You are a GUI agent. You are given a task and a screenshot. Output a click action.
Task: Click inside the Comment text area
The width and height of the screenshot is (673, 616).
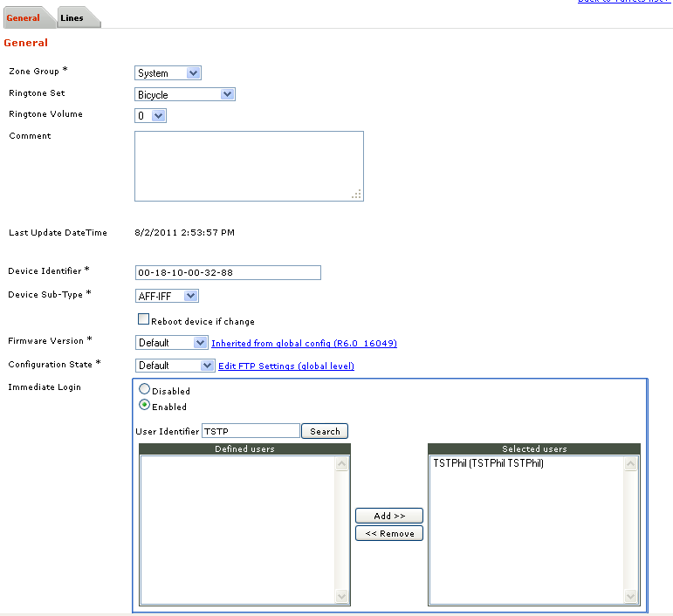click(249, 166)
